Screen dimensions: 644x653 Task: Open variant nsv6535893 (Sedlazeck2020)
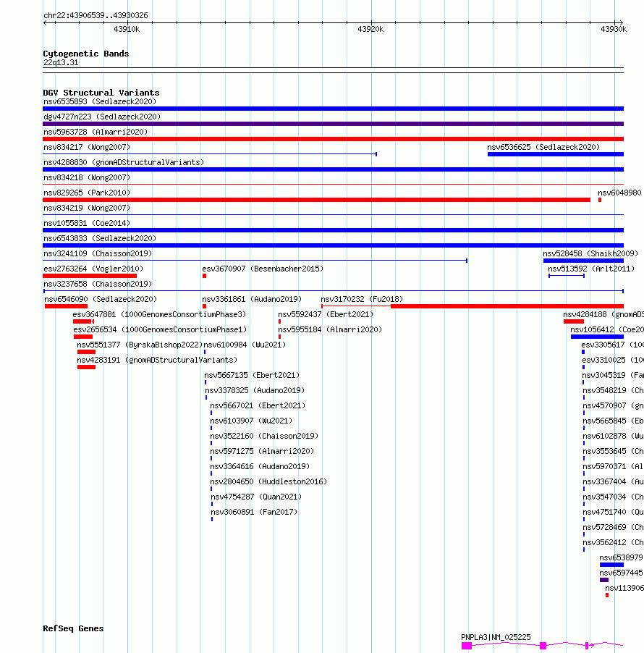pos(100,101)
